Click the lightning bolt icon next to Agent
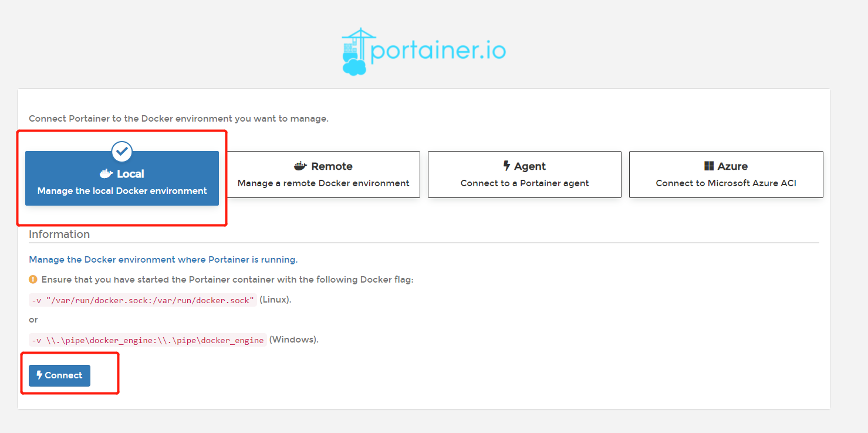This screenshot has width=868, height=433. pyautogui.click(x=506, y=166)
